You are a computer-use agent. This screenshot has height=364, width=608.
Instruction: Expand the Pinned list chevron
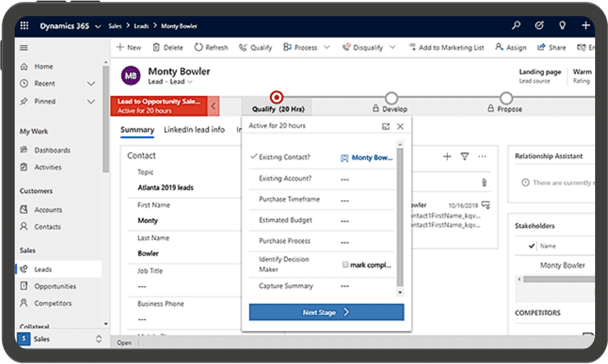point(91,101)
